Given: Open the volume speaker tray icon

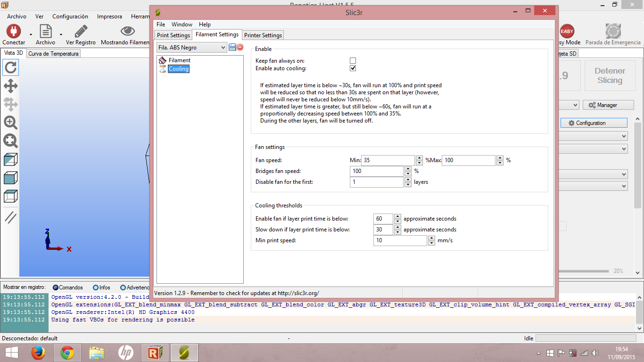Looking at the screenshot, I should click(595, 353).
